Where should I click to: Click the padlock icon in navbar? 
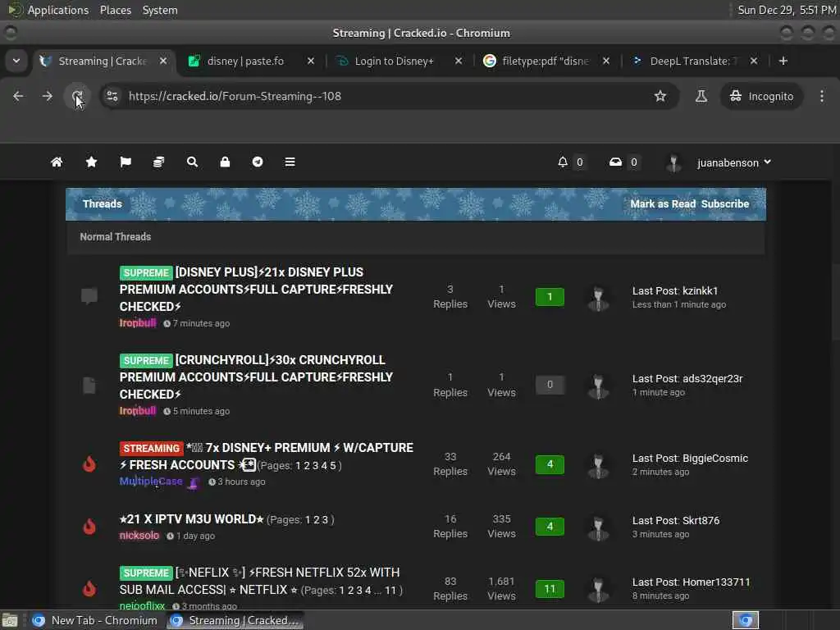point(225,162)
